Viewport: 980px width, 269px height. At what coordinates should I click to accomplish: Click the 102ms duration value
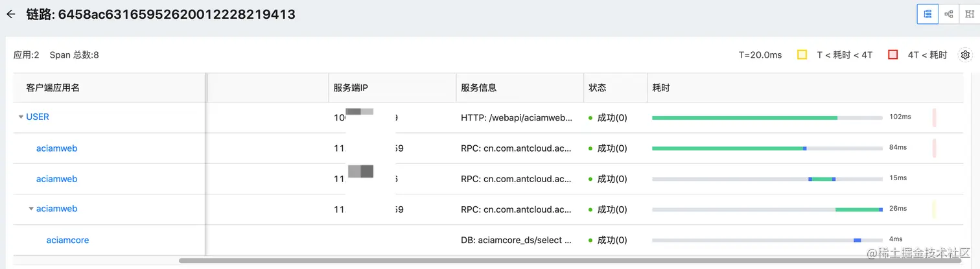coord(900,117)
